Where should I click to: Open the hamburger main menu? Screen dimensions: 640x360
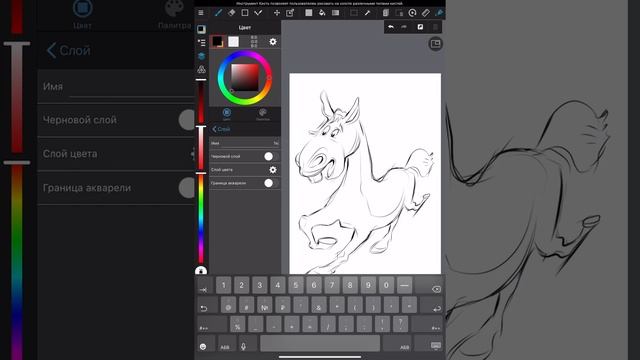coord(201,13)
